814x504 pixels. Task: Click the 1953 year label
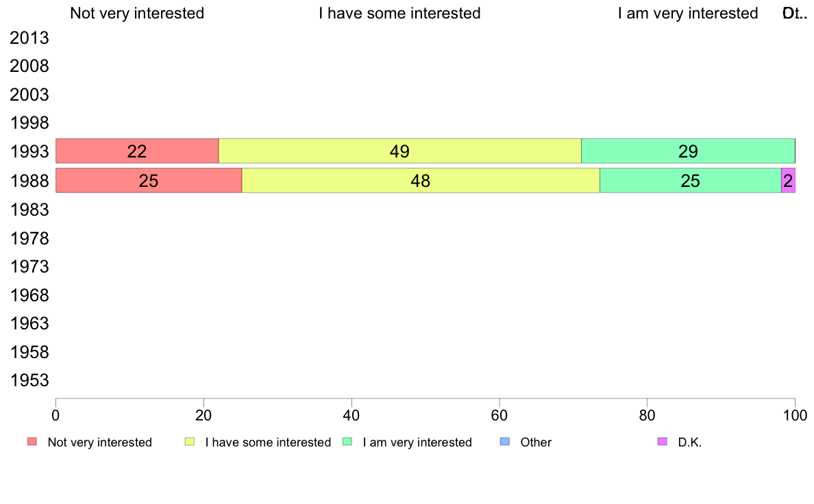click(29, 381)
